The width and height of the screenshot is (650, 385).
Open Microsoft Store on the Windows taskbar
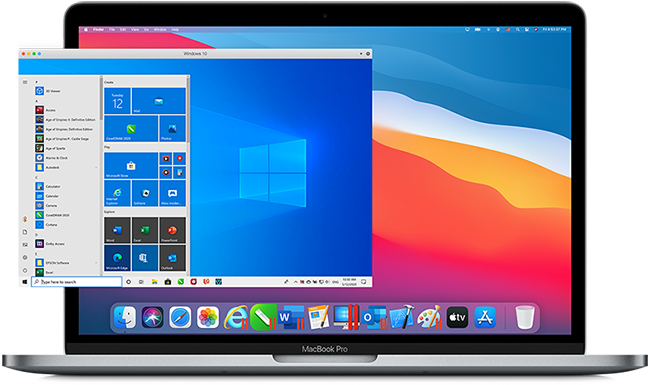(167, 282)
